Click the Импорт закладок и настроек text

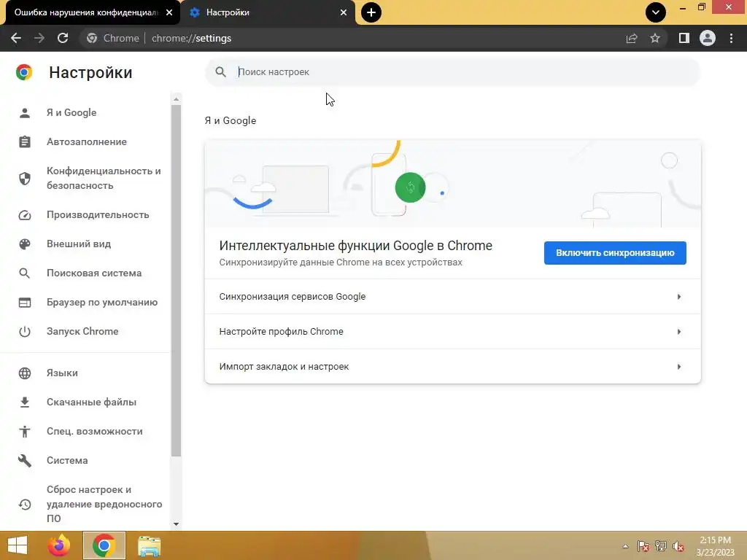pyautogui.click(x=284, y=367)
